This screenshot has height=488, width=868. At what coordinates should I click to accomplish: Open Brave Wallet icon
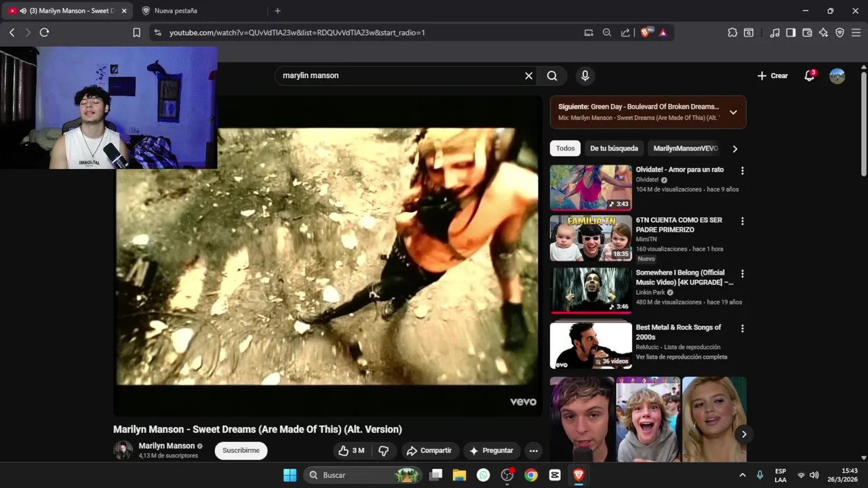(x=807, y=33)
